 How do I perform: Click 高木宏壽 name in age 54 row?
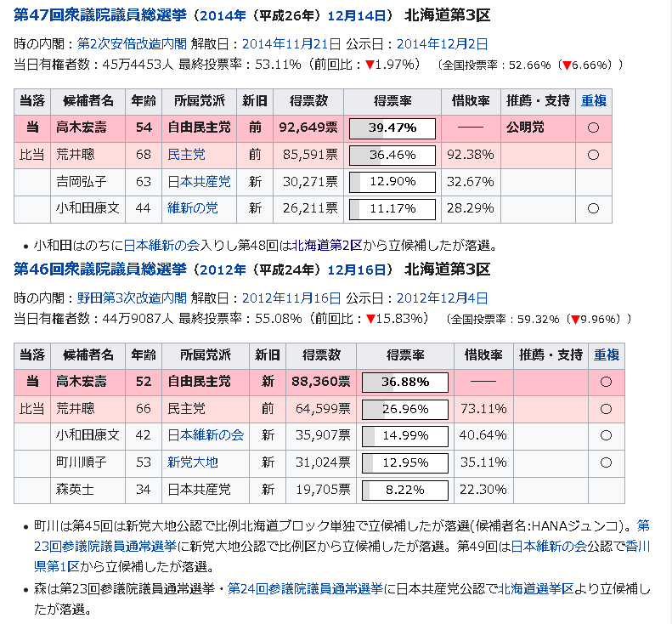click(x=82, y=128)
